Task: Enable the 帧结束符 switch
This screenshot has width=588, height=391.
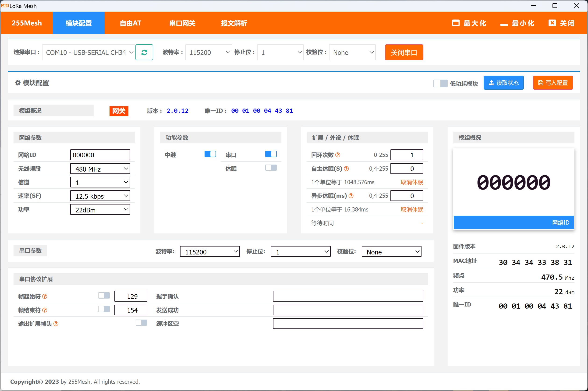Action: click(x=104, y=309)
